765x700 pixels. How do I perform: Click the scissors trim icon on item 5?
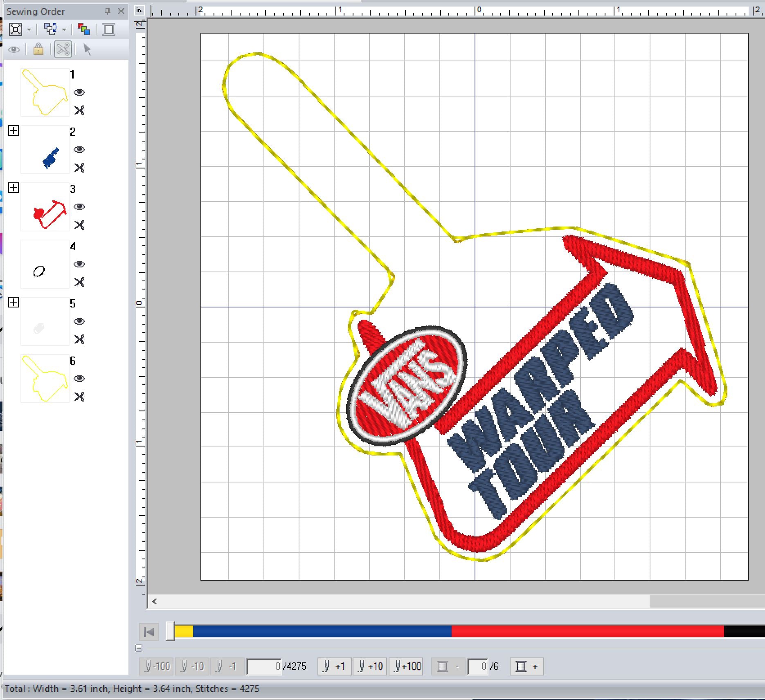[x=79, y=339]
